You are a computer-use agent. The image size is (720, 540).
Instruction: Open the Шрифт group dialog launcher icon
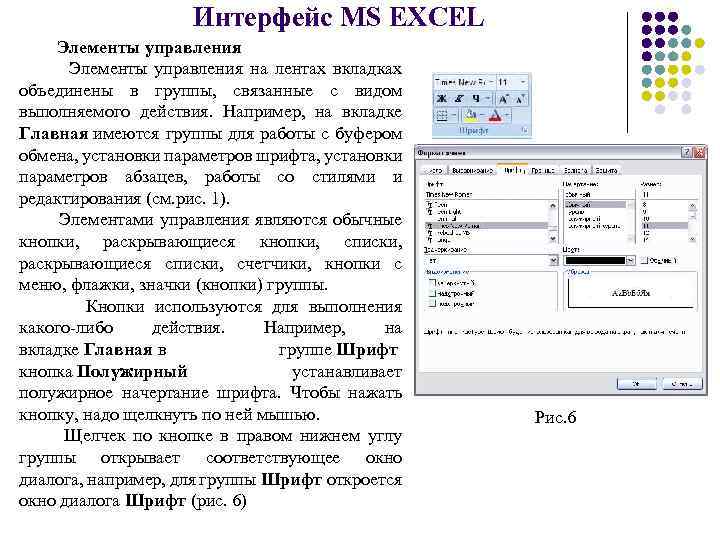click(524, 130)
